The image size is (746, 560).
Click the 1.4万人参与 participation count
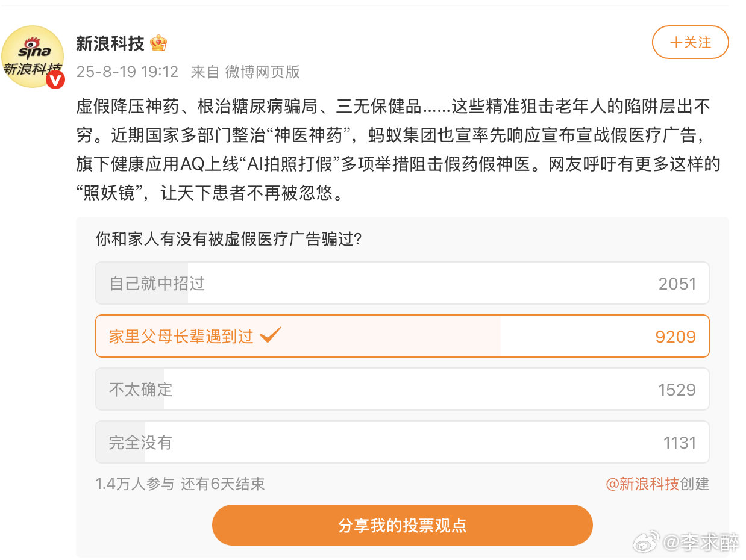coord(135,484)
